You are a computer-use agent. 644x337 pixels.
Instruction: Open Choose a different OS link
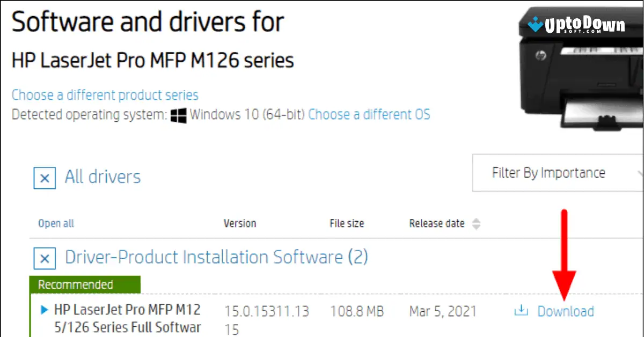pos(369,114)
